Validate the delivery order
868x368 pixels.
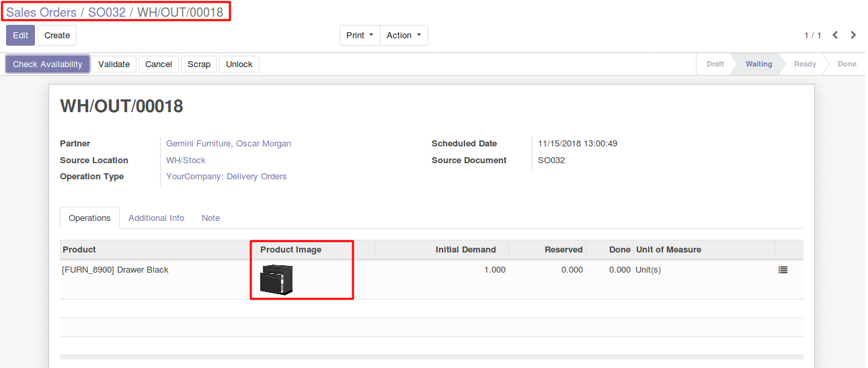pos(114,64)
